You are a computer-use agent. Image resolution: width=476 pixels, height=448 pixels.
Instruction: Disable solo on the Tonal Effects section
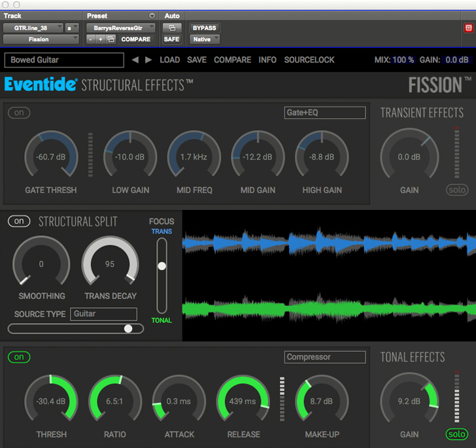pos(457,434)
